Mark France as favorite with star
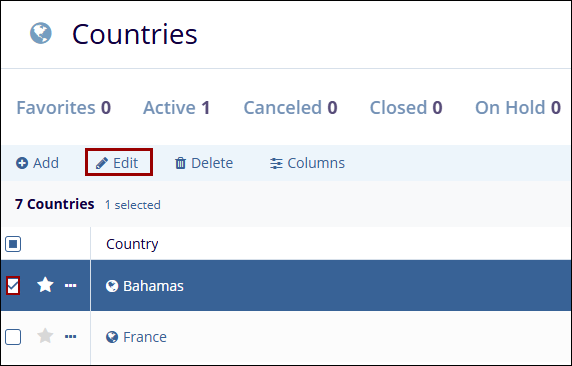 pos(45,336)
